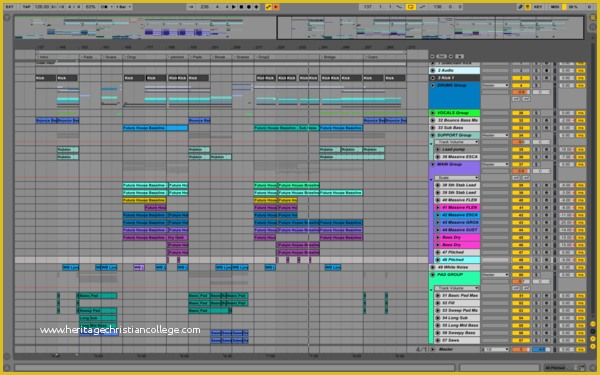Jump to the Outro locator
The image size is (600, 375).
(372, 57)
